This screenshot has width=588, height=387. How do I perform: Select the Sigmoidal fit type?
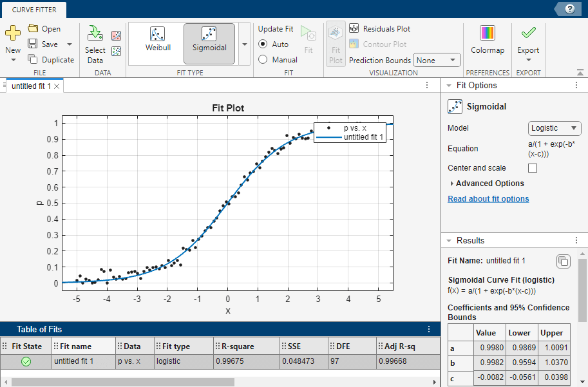pyautogui.click(x=209, y=40)
